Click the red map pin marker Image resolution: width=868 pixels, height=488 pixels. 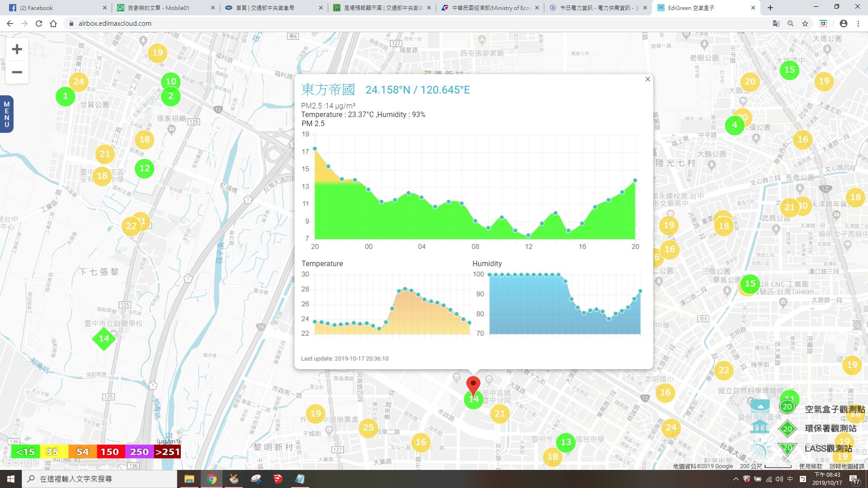coord(473,386)
